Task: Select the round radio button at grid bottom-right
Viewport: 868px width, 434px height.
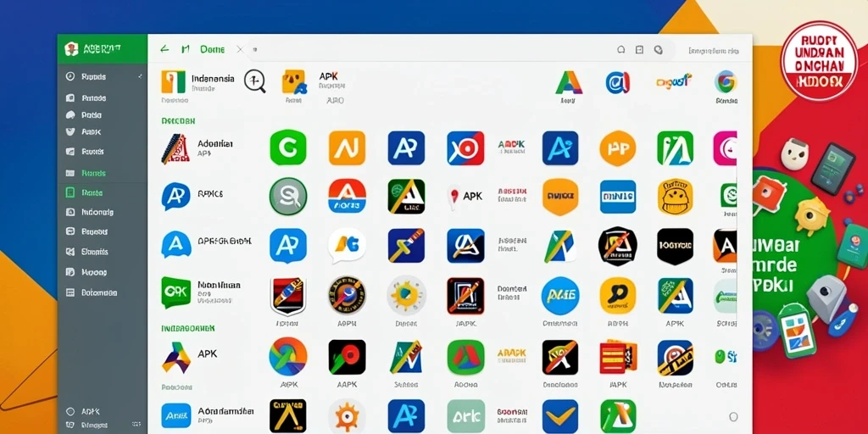Action: 733,417
